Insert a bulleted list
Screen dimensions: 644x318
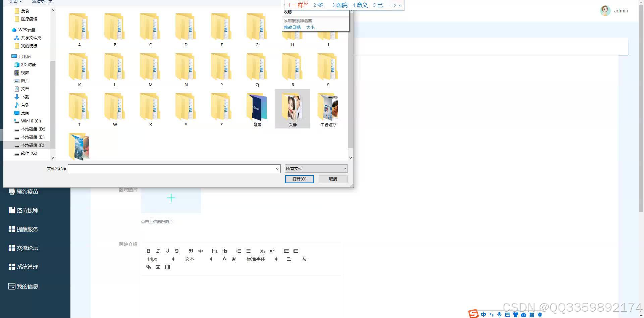248,251
